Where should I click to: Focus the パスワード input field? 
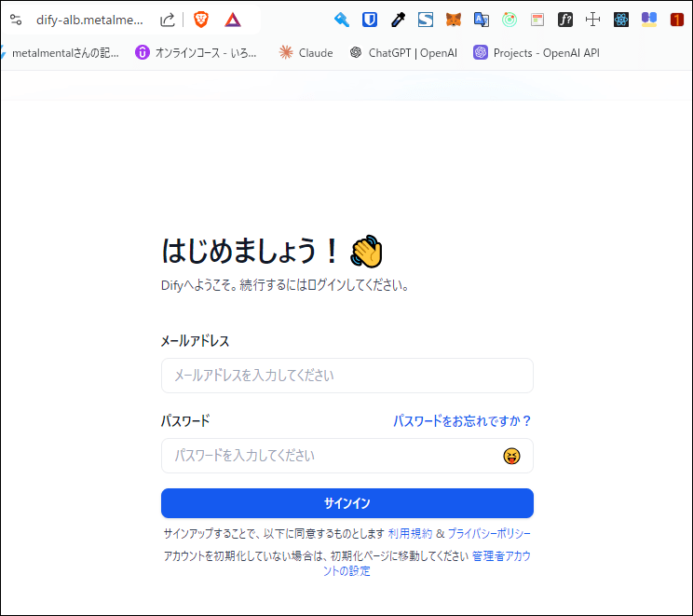331,456
